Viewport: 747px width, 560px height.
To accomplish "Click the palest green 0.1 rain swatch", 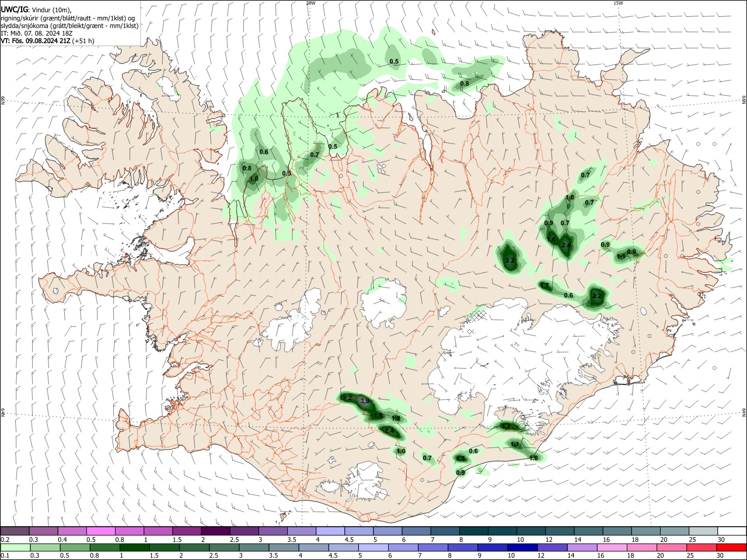I will (x=15, y=547).
